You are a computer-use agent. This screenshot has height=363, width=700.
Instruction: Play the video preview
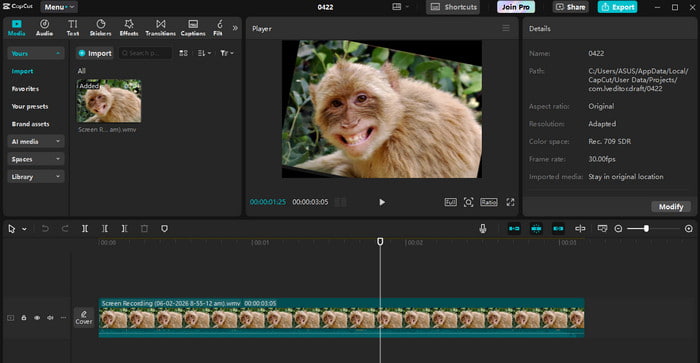[382, 202]
